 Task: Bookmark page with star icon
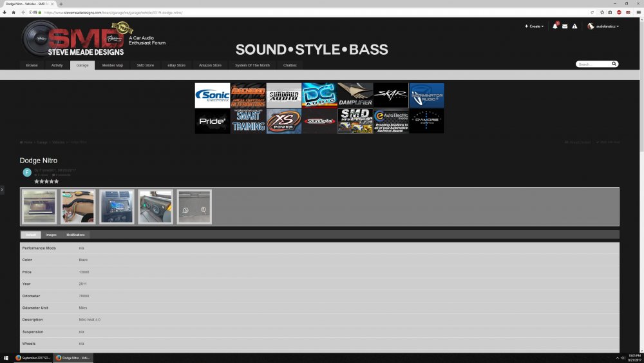pos(602,12)
